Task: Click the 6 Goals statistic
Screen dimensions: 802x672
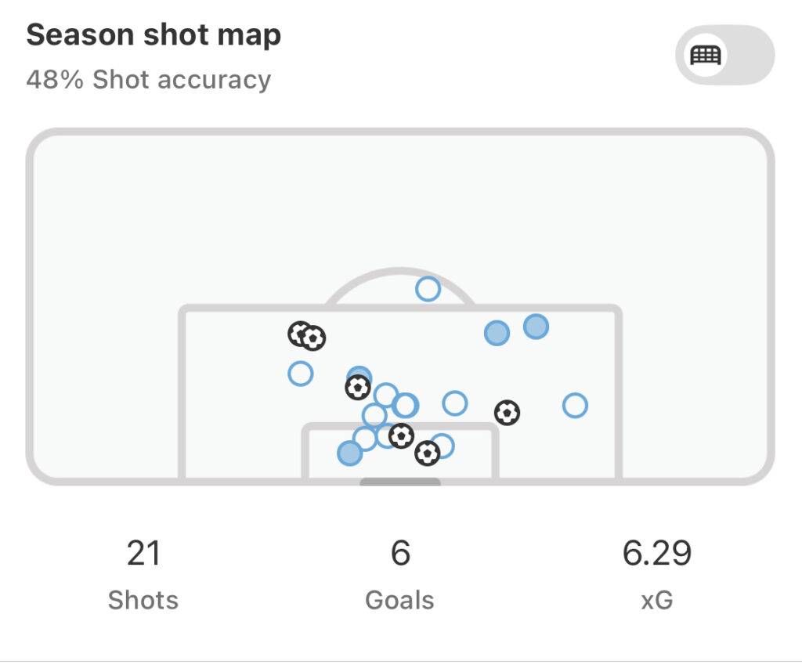Action: pos(400,574)
